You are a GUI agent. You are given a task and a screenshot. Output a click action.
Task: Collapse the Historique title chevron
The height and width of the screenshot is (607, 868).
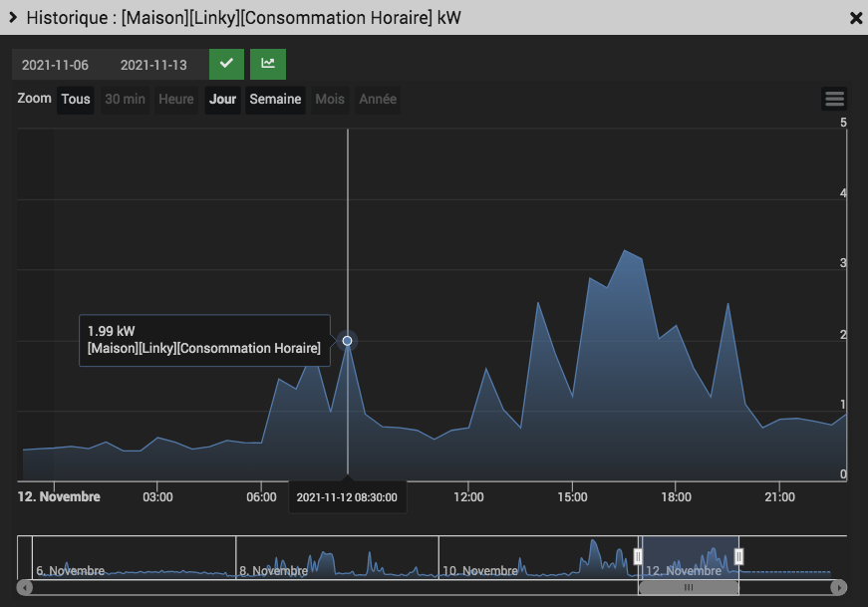click(x=13, y=17)
